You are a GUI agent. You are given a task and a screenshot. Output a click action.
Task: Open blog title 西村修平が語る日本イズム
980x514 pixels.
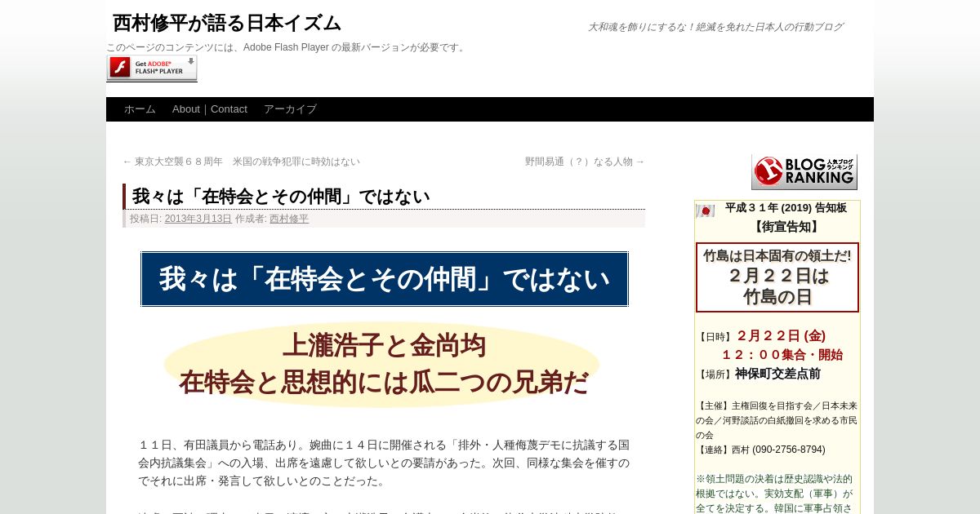pyautogui.click(x=227, y=23)
